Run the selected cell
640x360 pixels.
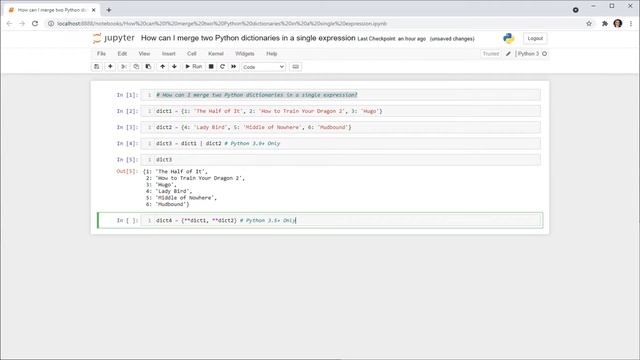point(194,67)
